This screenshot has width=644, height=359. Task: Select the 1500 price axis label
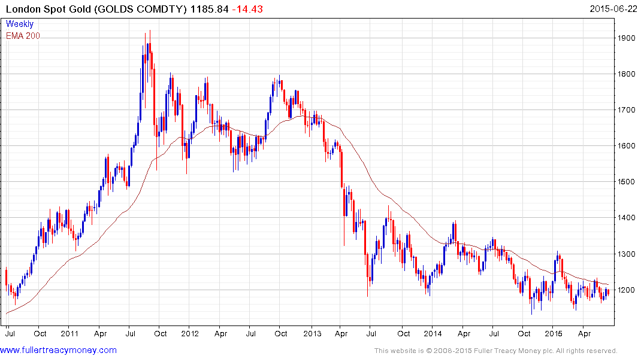pos(627,182)
